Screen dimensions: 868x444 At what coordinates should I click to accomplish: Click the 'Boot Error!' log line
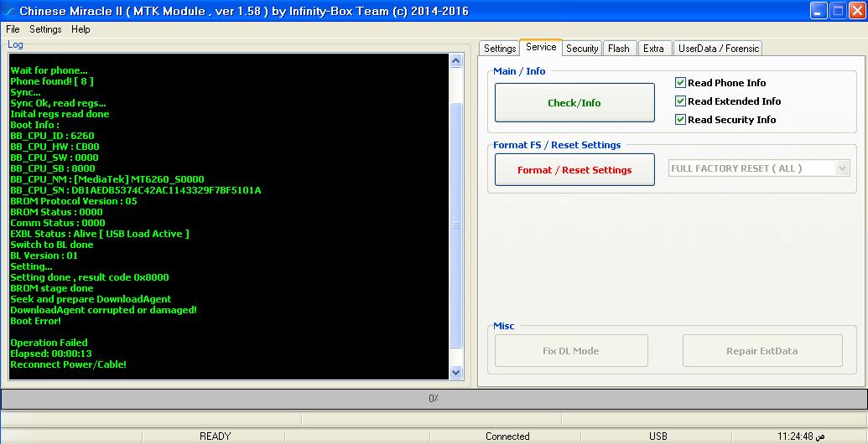tap(35, 321)
